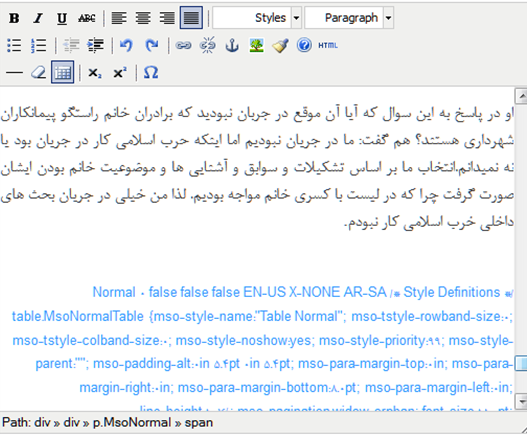Insert or edit a link
Screen dimensions: 527x436
pos(184,45)
